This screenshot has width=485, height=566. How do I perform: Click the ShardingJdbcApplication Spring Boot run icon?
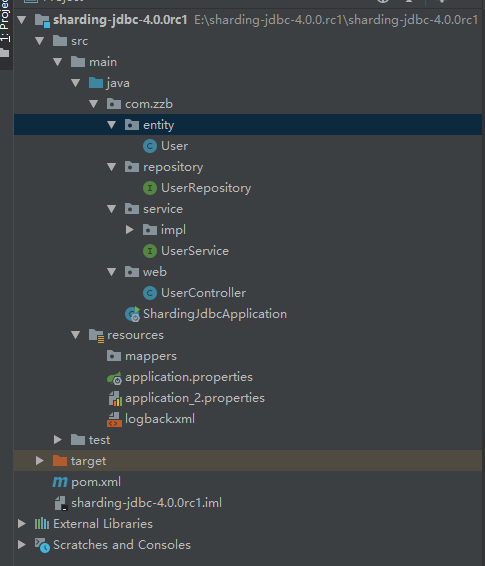[x=132, y=314]
